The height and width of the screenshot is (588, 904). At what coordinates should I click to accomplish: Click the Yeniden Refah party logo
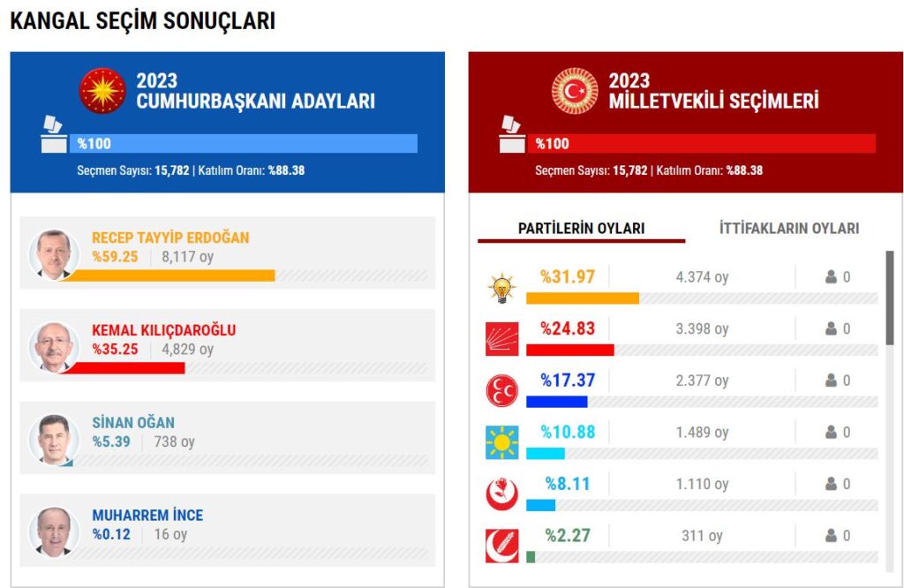click(x=502, y=546)
